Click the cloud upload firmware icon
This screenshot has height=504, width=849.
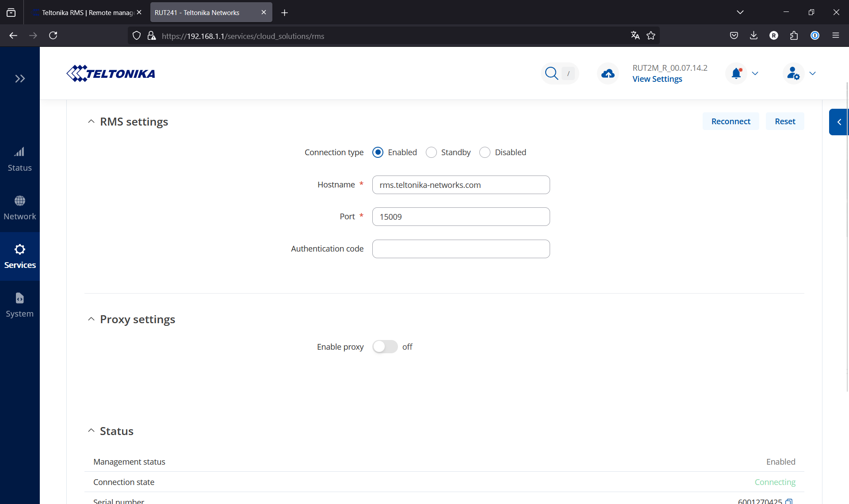pyautogui.click(x=608, y=73)
